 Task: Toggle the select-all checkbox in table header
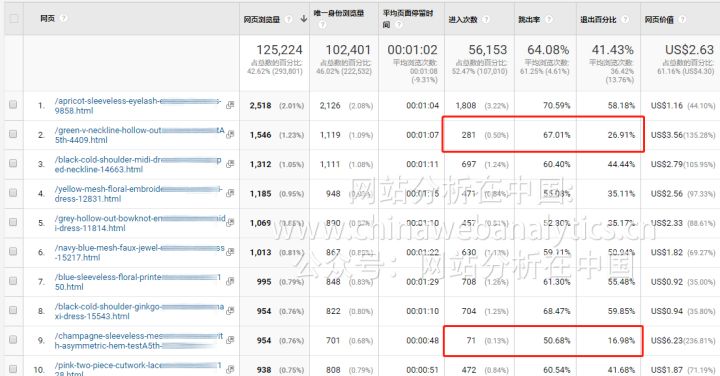pos(14,18)
